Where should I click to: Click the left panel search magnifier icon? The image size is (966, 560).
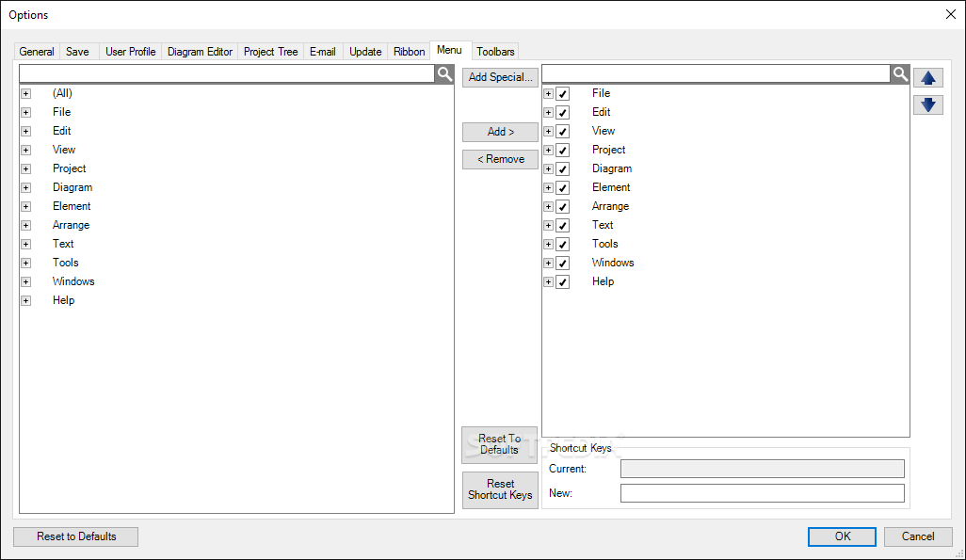click(x=444, y=74)
